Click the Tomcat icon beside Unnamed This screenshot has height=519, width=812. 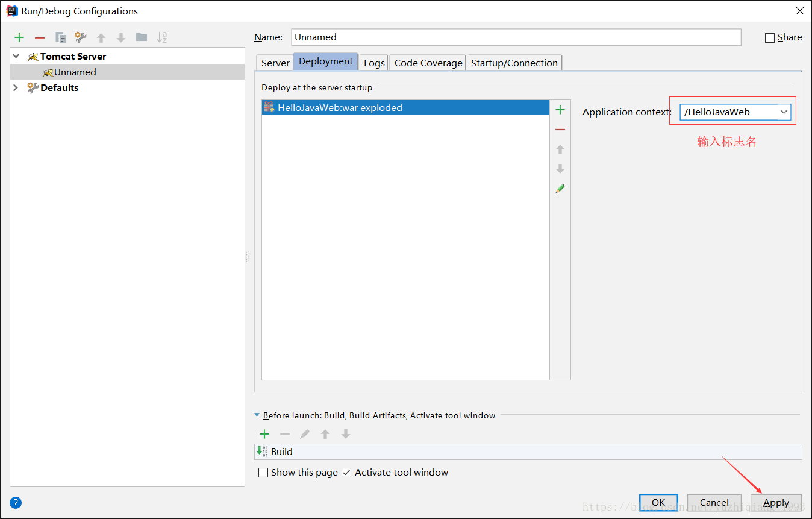pos(48,72)
